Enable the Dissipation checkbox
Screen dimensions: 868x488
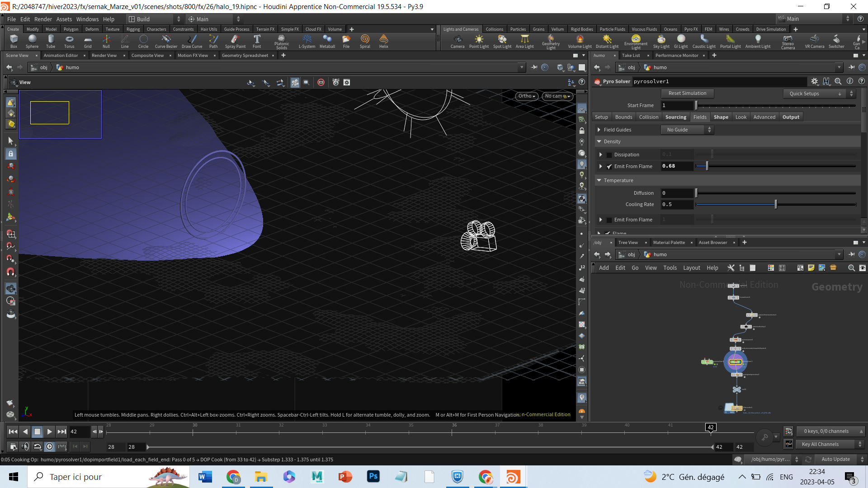click(x=609, y=155)
